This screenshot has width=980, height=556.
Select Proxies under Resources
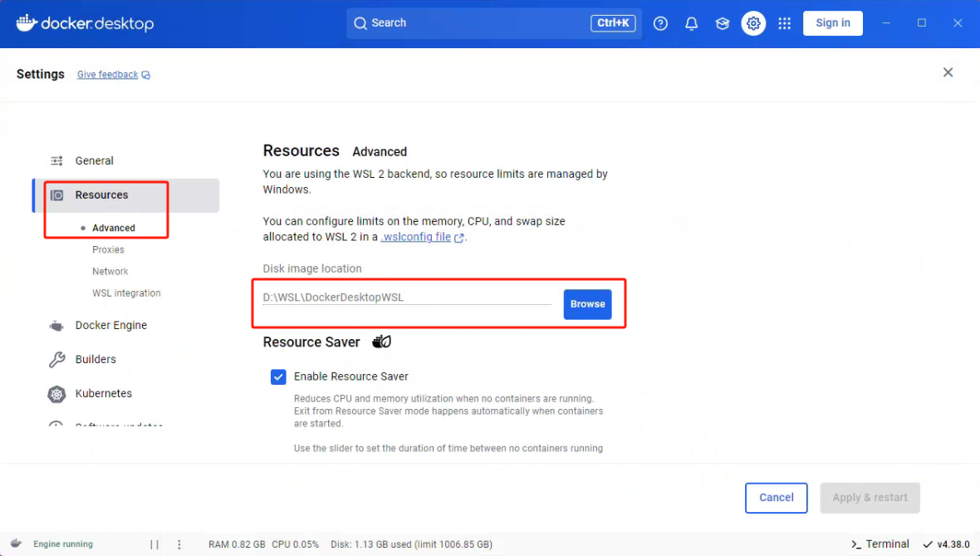point(108,249)
